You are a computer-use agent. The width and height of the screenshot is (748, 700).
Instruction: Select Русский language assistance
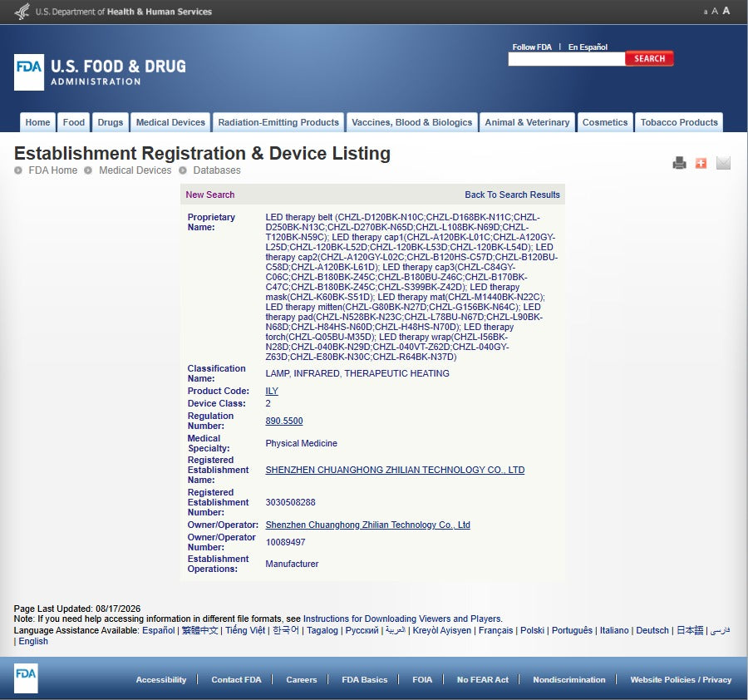(x=362, y=630)
